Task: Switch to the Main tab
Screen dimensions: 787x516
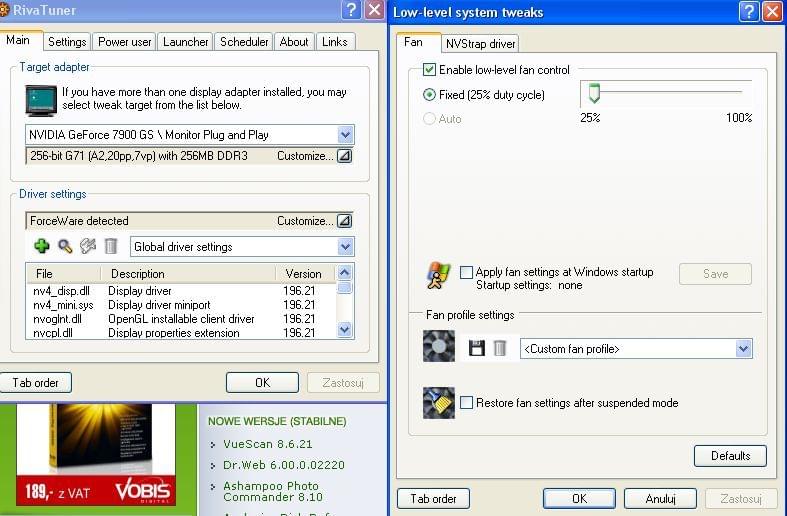Action: tap(18, 40)
